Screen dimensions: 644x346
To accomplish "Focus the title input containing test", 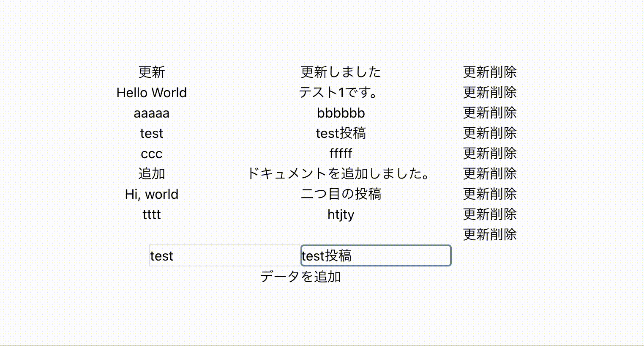I will [225, 256].
